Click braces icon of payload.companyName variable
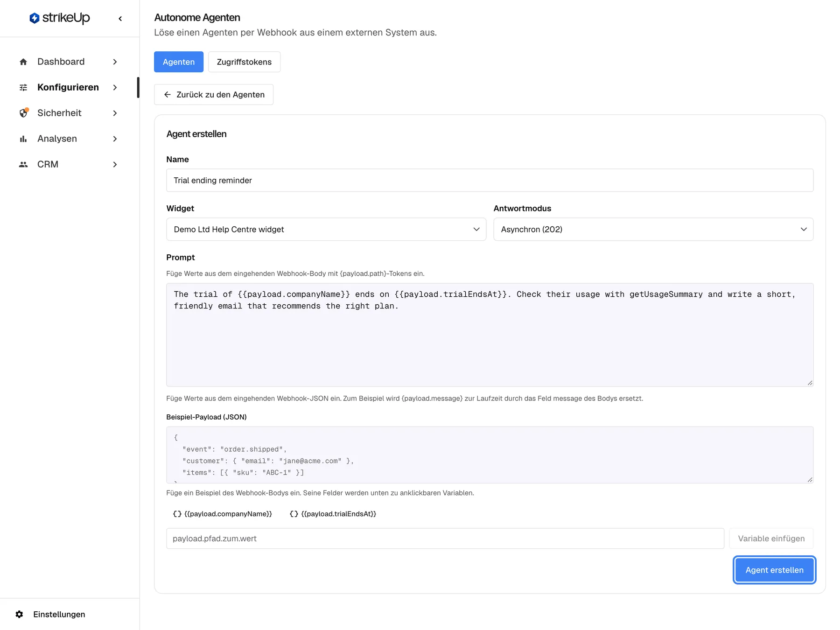 pyautogui.click(x=177, y=514)
